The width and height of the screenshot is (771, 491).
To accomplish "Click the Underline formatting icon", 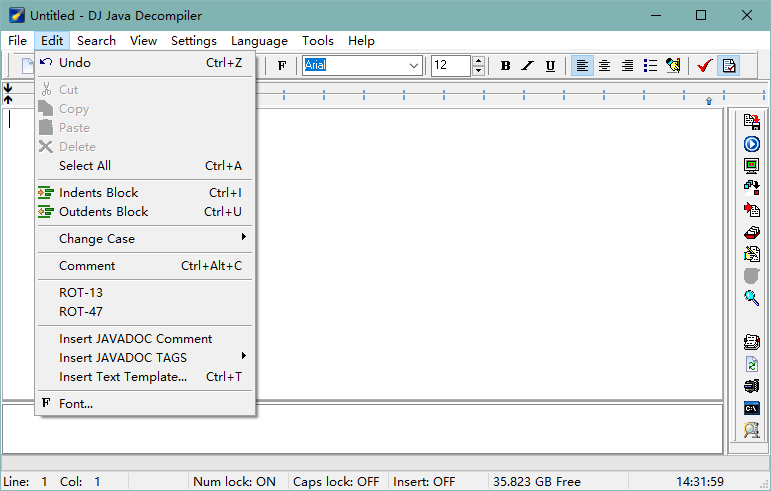I will tap(550, 65).
